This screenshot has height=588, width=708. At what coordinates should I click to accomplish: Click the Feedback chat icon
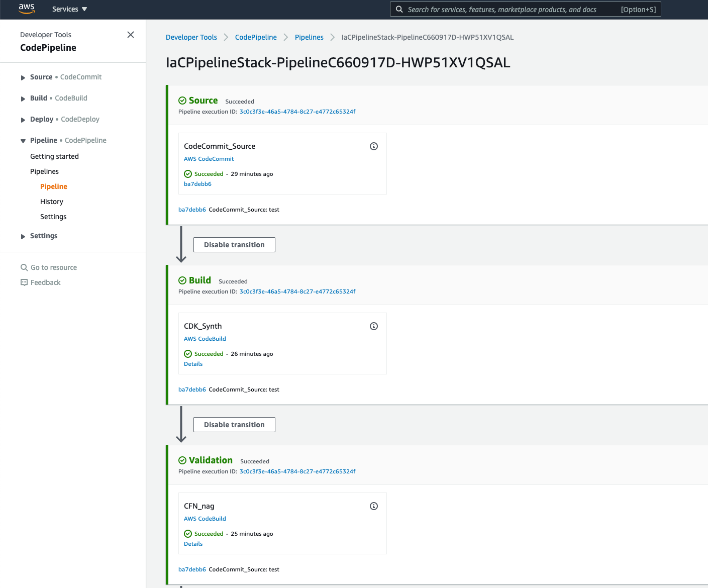click(x=24, y=282)
